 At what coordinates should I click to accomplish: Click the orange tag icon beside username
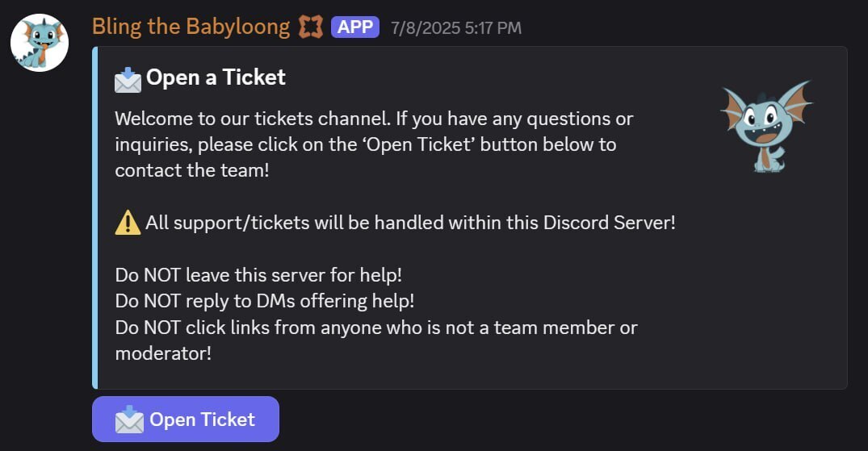tap(310, 27)
